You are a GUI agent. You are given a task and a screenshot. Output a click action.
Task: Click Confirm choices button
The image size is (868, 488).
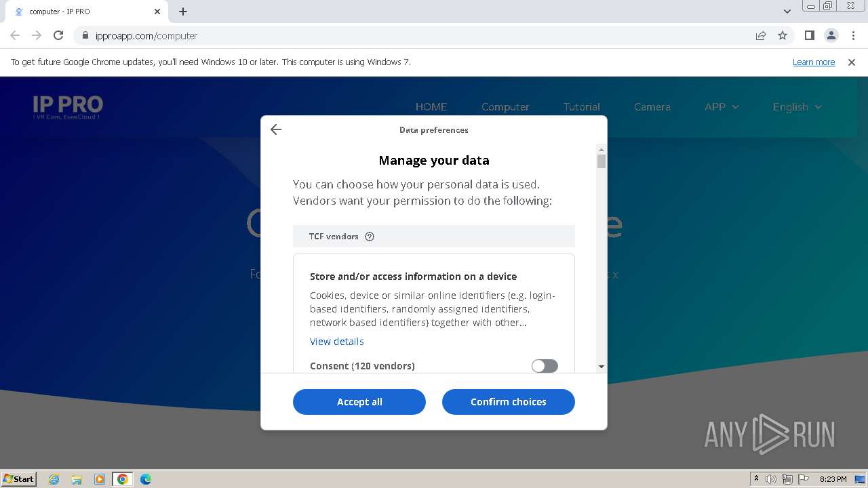click(509, 402)
